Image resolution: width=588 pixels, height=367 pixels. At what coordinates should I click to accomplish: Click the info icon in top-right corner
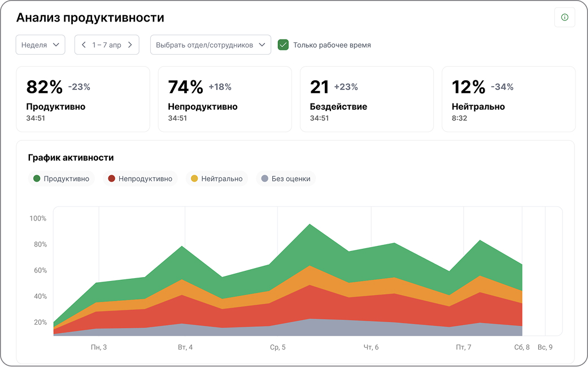(x=564, y=18)
